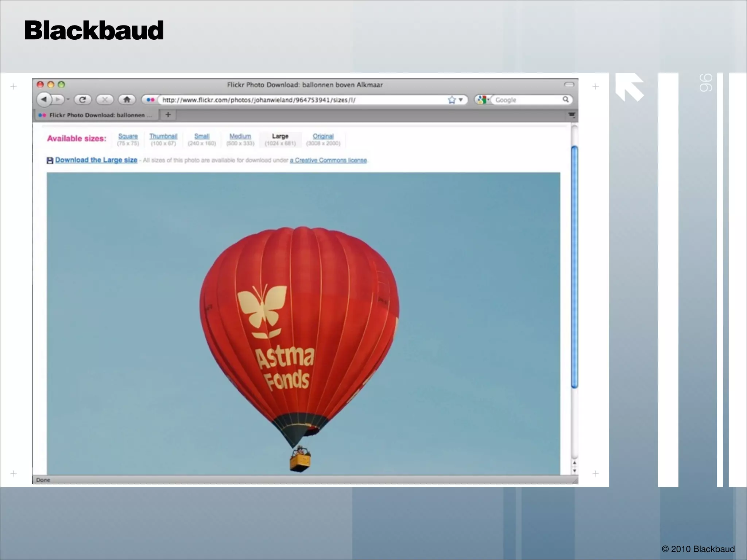Select the Original size link
The image size is (747, 560).
(323, 136)
